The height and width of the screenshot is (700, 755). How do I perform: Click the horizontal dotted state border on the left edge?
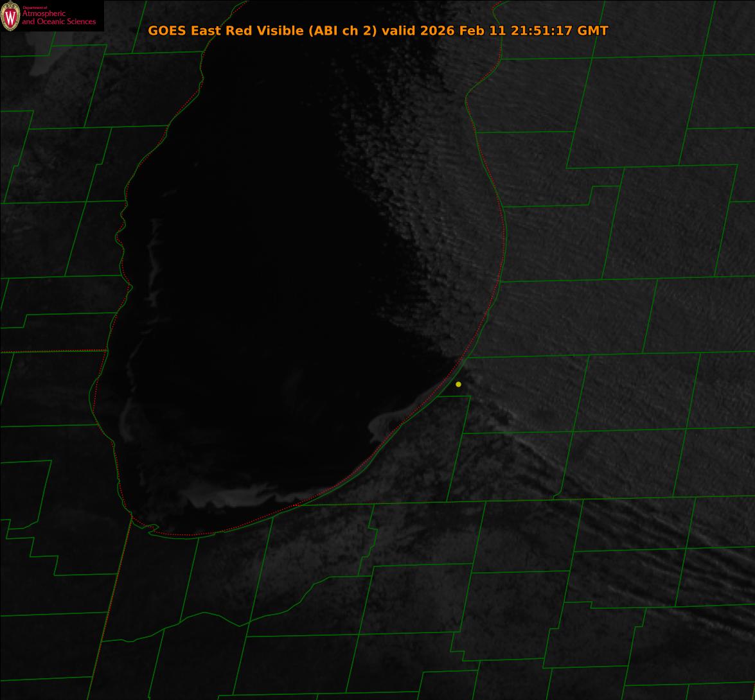click(51, 351)
